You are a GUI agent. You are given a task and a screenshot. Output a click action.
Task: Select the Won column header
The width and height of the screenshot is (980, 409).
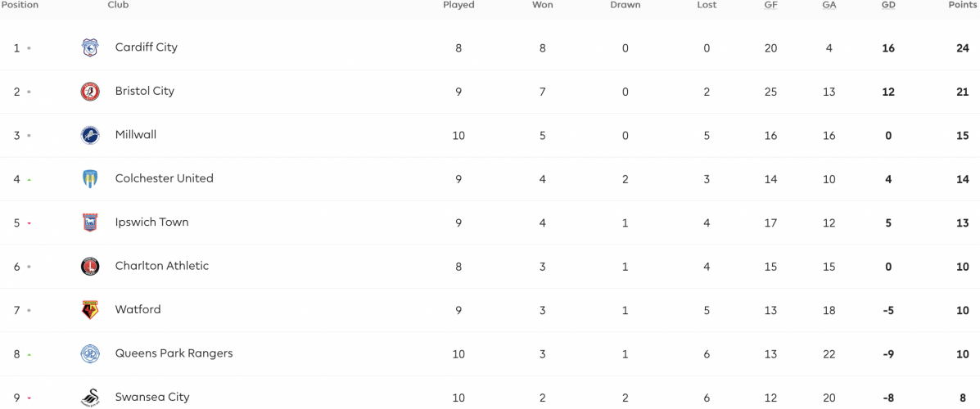(543, 5)
